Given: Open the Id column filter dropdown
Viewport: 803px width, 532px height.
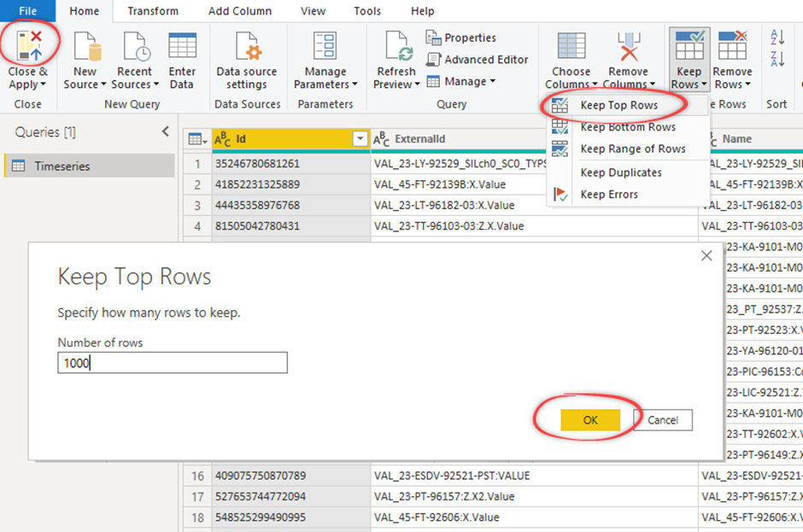Looking at the screenshot, I should click(x=360, y=138).
